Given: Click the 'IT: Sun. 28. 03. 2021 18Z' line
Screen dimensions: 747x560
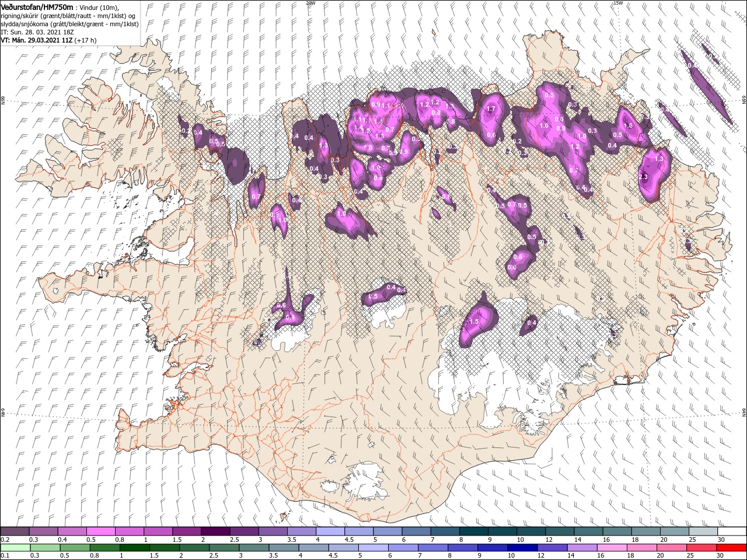Looking at the screenshot, I should click(39, 32).
